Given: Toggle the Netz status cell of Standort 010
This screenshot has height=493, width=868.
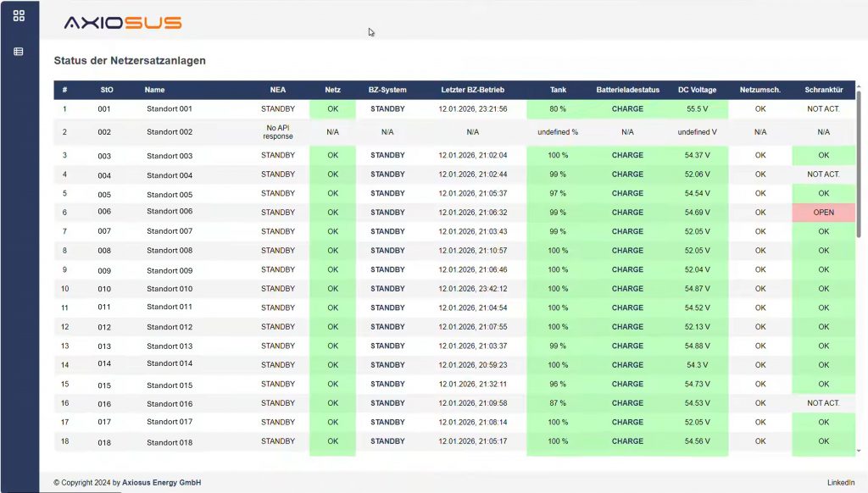Looking at the screenshot, I should (x=331, y=288).
